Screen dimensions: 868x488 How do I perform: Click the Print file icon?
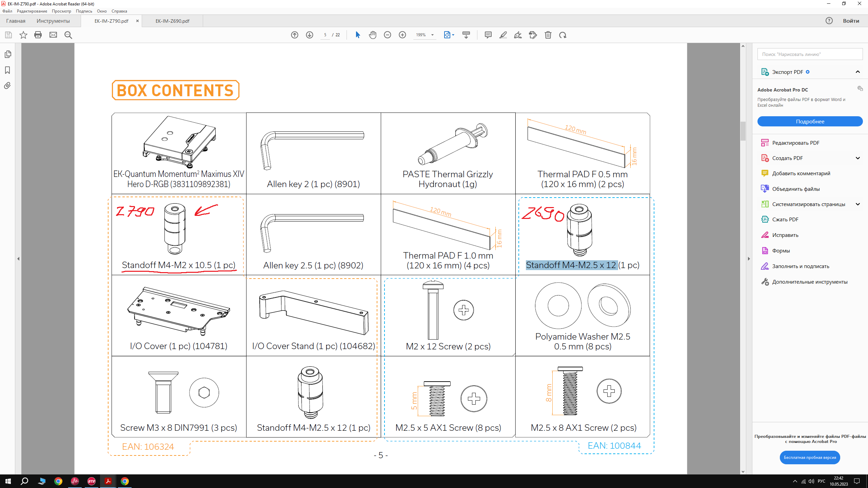[x=38, y=35]
